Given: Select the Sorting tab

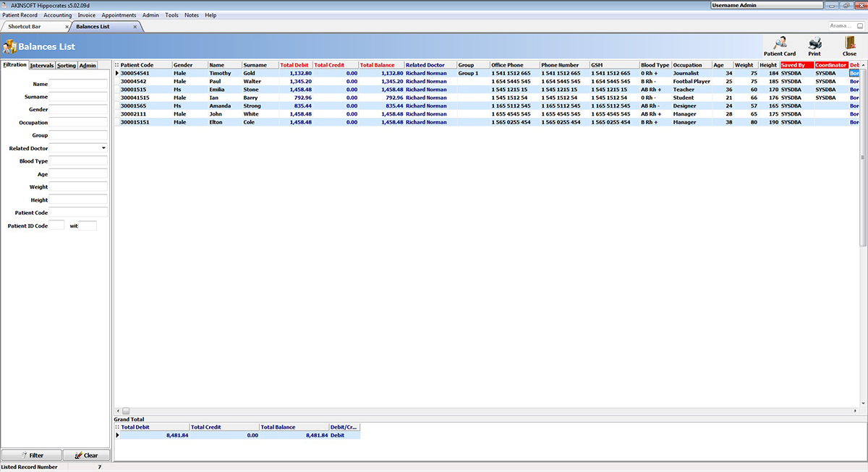Looking at the screenshot, I should click(67, 65).
